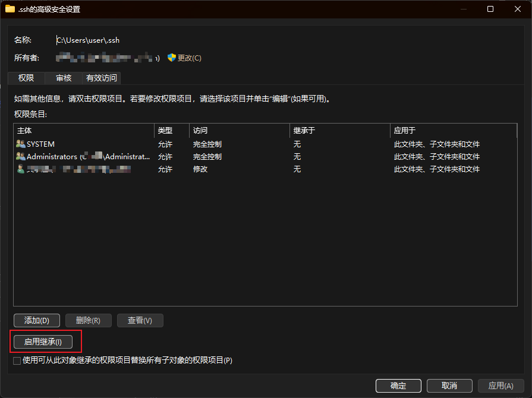Image resolution: width=532 pixels, height=398 pixels.
Task: Select the SYSTEM 完全控制 permission row
Action: 207,144
